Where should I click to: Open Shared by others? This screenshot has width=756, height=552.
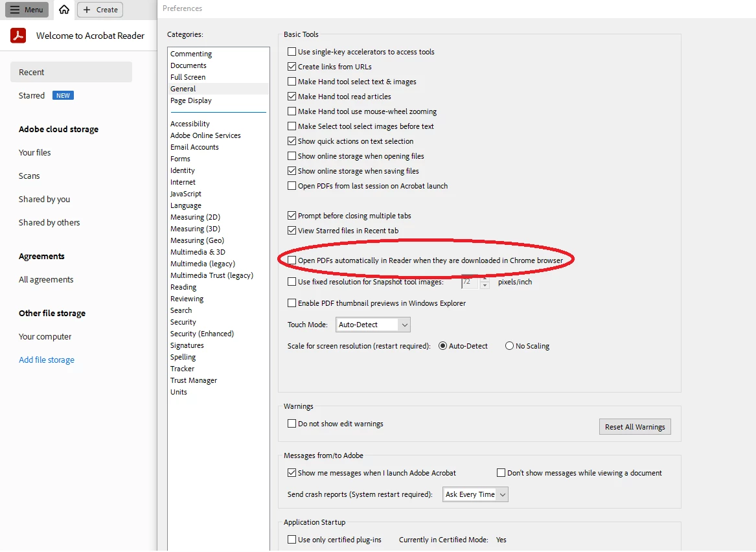(x=49, y=222)
